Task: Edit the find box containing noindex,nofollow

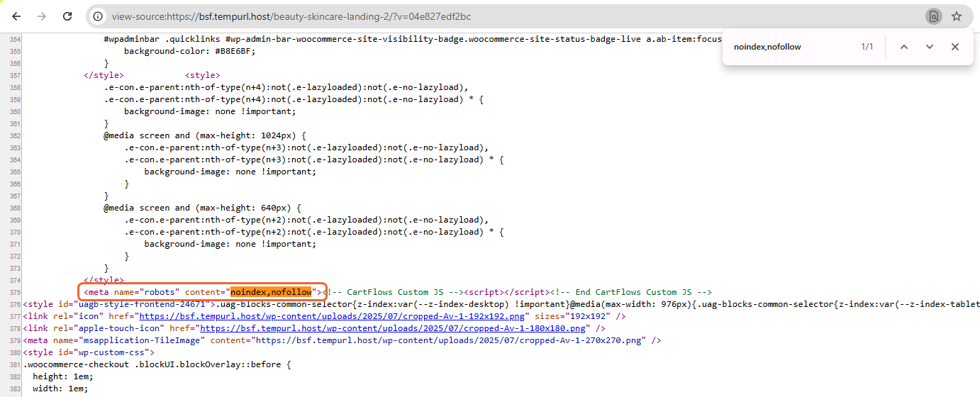Action: click(791, 47)
